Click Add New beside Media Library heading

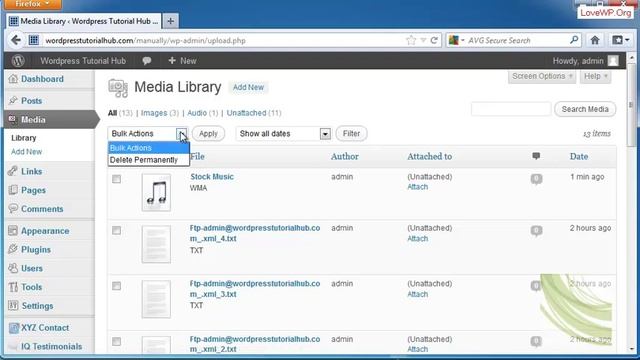click(248, 87)
